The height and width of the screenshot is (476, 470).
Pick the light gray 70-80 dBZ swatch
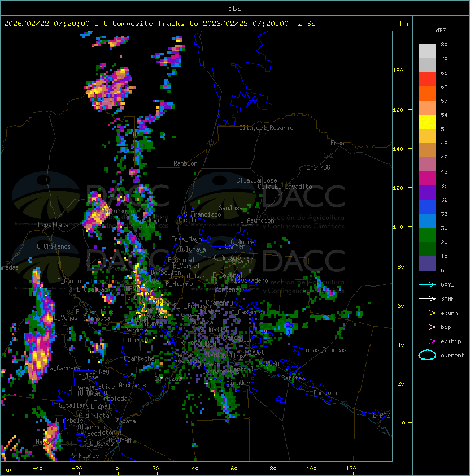click(427, 51)
